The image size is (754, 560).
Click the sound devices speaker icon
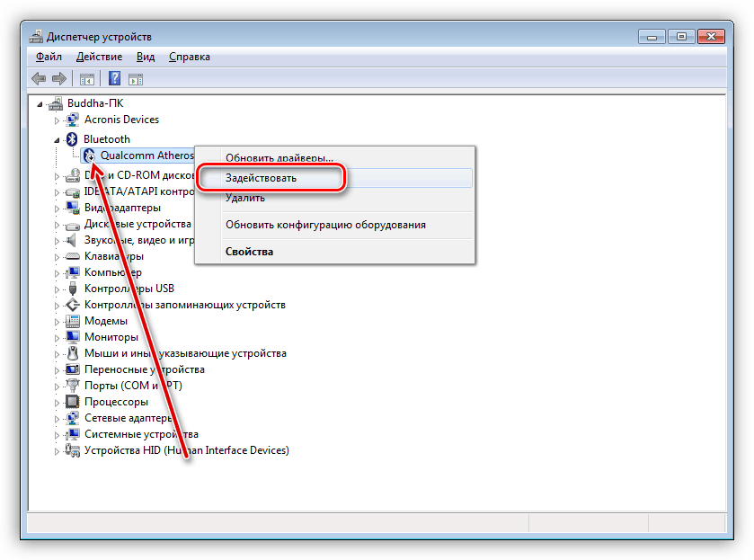click(72, 240)
